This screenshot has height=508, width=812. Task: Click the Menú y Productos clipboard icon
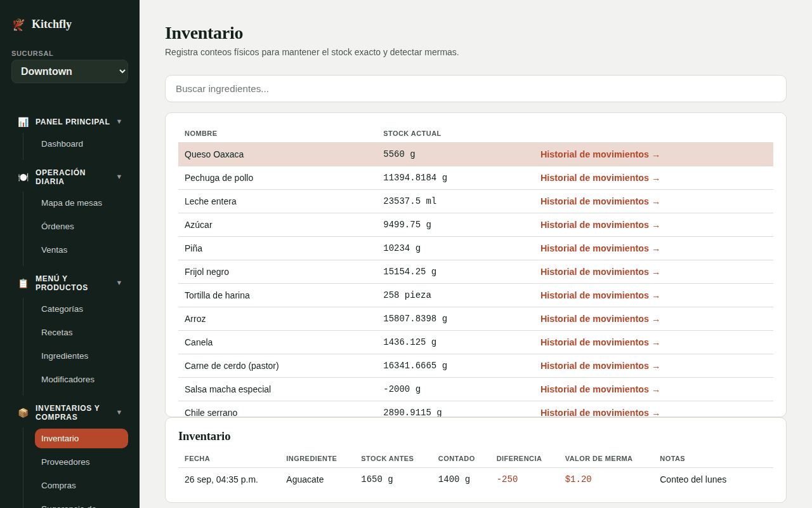[23, 283]
